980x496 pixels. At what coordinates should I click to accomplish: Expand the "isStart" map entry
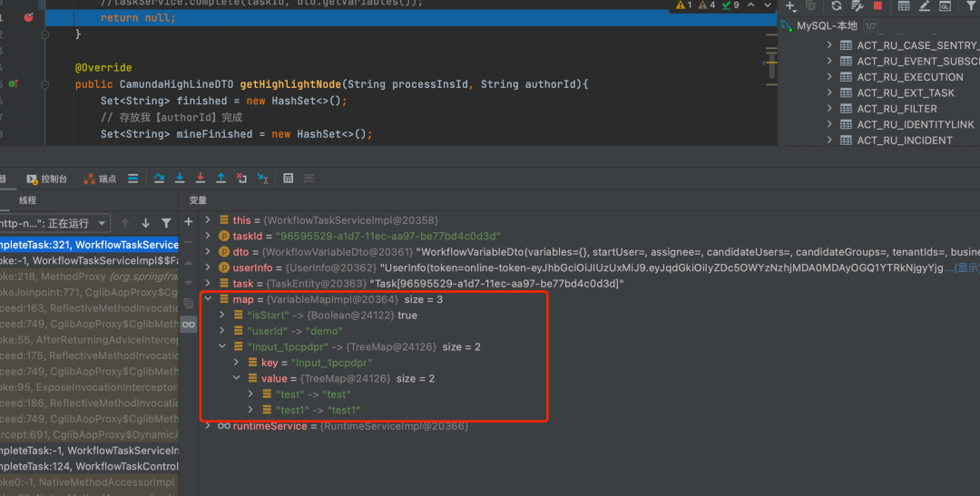(x=222, y=315)
